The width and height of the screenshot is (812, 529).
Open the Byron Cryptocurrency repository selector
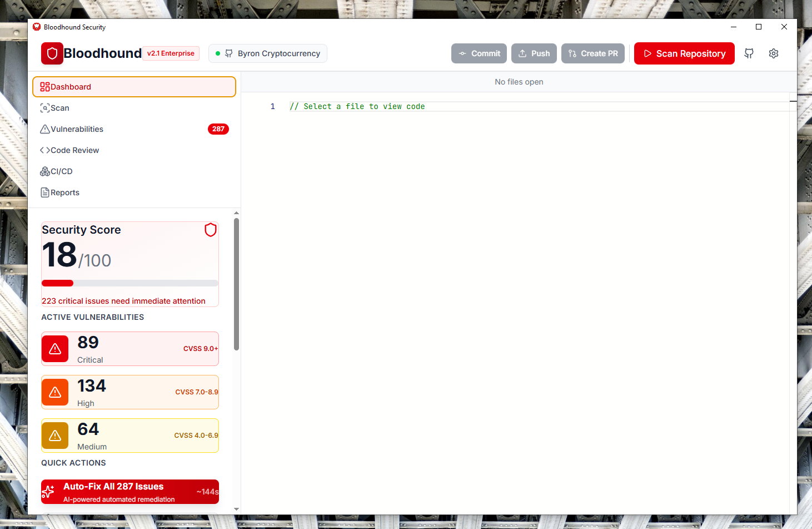pos(268,53)
